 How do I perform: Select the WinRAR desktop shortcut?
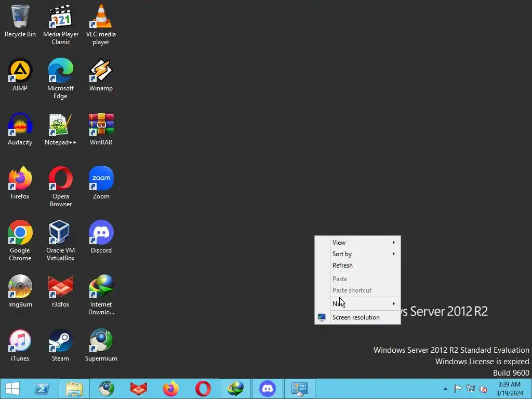[101, 129]
